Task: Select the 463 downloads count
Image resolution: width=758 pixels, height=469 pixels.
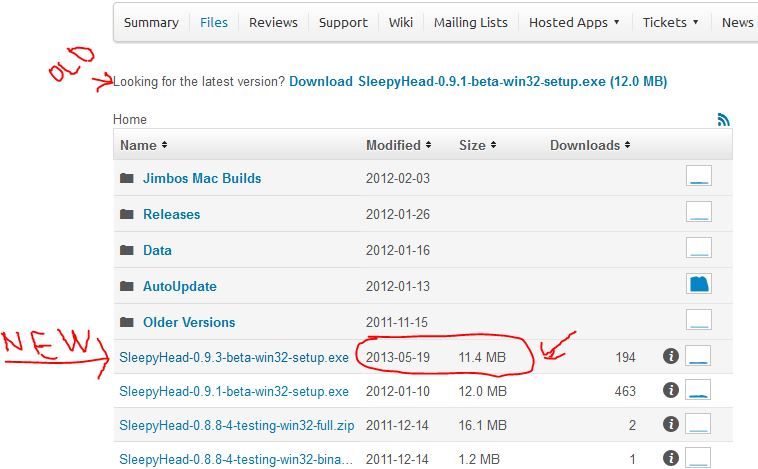Action: (625, 391)
